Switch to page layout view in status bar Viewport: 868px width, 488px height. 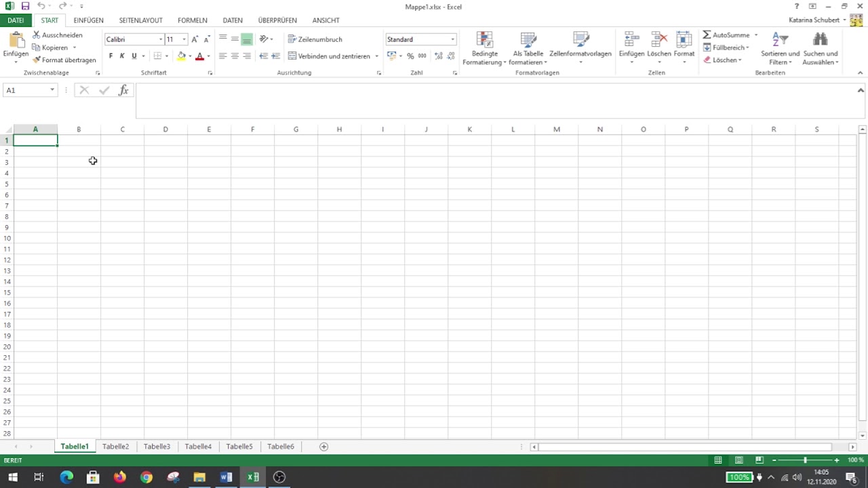click(738, 460)
